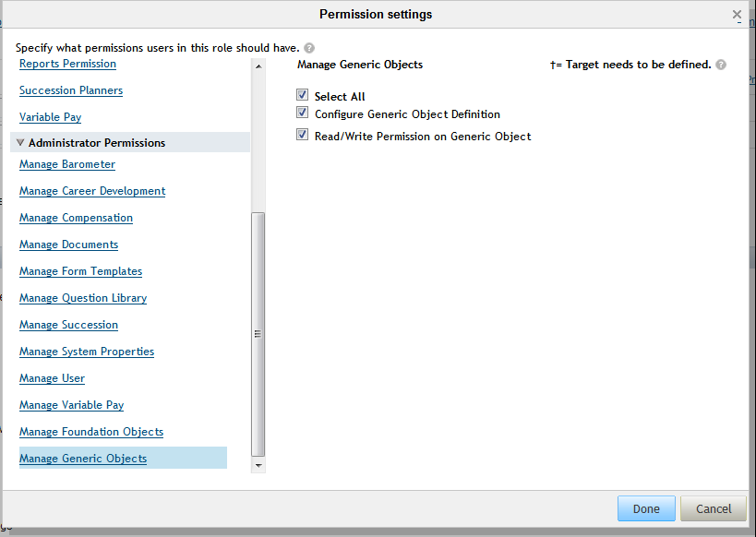Image resolution: width=756 pixels, height=537 pixels.
Task: Click the Cancel button
Action: point(714,508)
